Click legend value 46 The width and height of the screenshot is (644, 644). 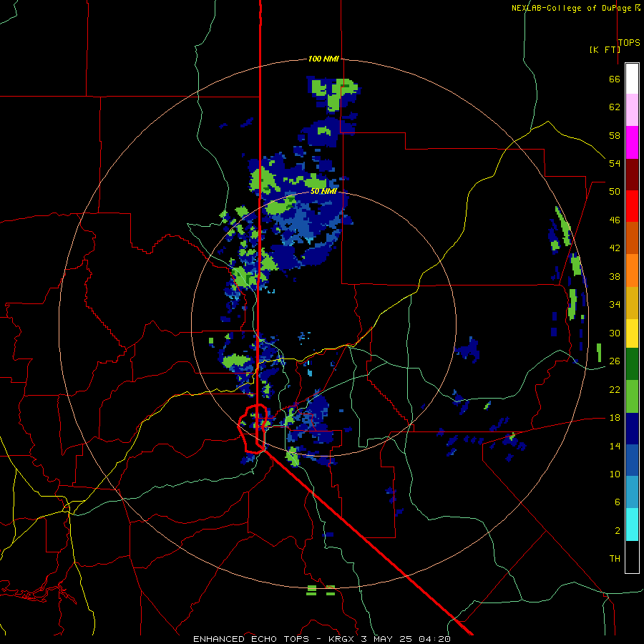coord(615,220)
